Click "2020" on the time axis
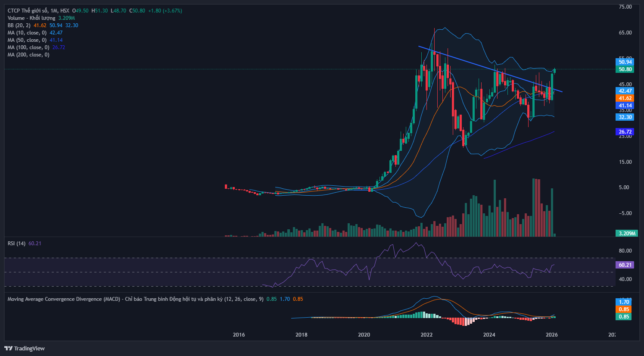The height and width of the screenshot is (356, 644). tap(364, 335)
